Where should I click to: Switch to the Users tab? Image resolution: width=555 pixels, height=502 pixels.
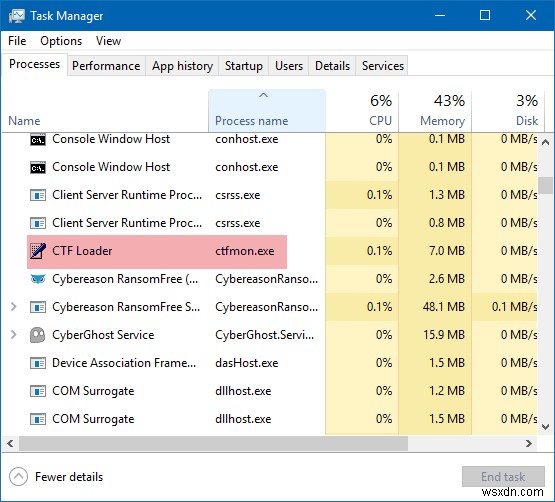click(x=289, y=66)
